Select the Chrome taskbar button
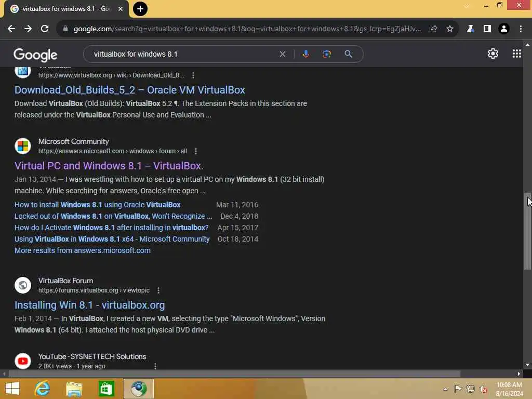Screen dimensions: 532x399 [138, 389]
